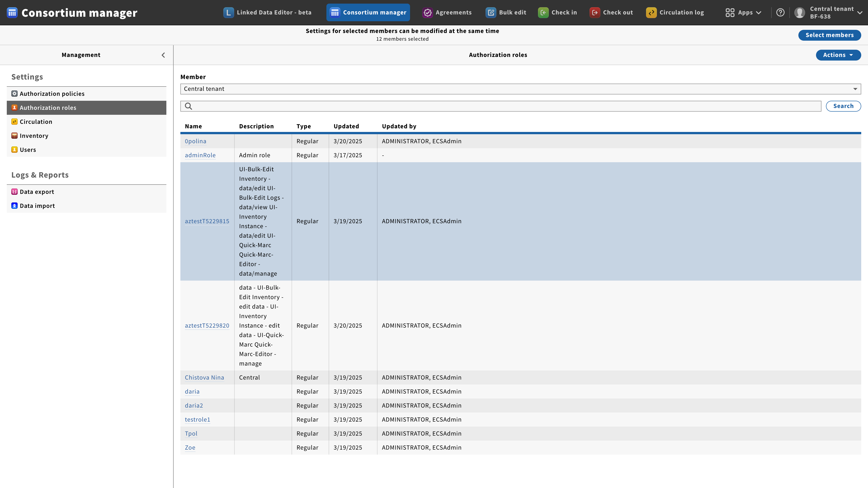868x488 pixels.
Task: Open the Member select dropdown
Action: 521,89
